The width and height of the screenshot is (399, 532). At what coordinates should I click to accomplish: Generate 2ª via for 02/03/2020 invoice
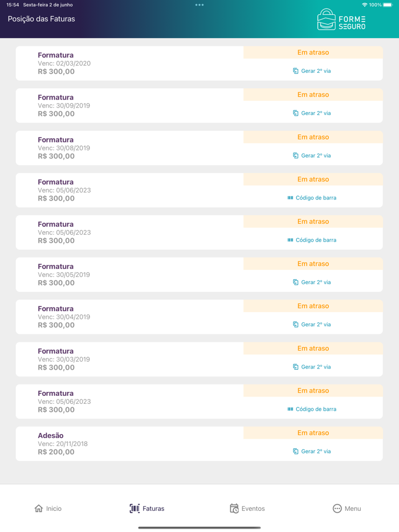(x=312, y=71)
